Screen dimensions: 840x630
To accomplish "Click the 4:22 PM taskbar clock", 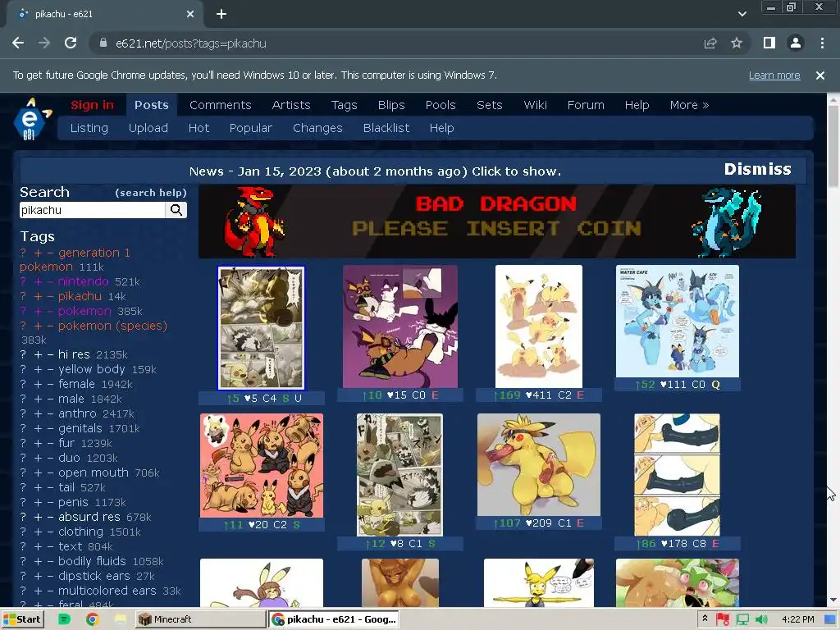I will coord(797,619).
